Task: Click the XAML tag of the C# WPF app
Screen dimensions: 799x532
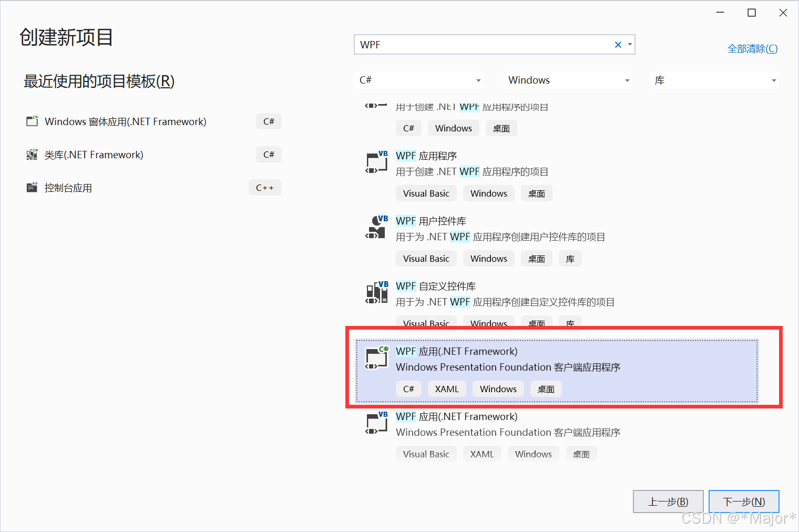Action: tap(447, 389)
